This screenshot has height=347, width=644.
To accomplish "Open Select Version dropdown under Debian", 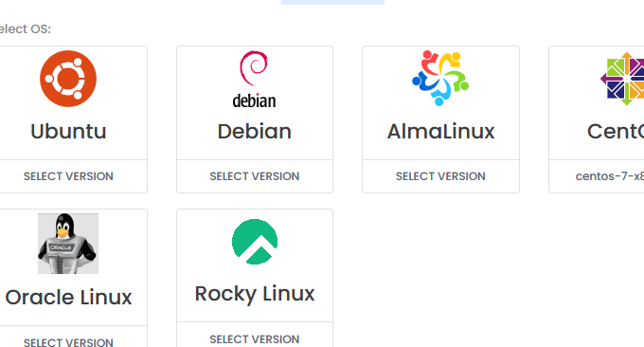I will click(255, 176).
